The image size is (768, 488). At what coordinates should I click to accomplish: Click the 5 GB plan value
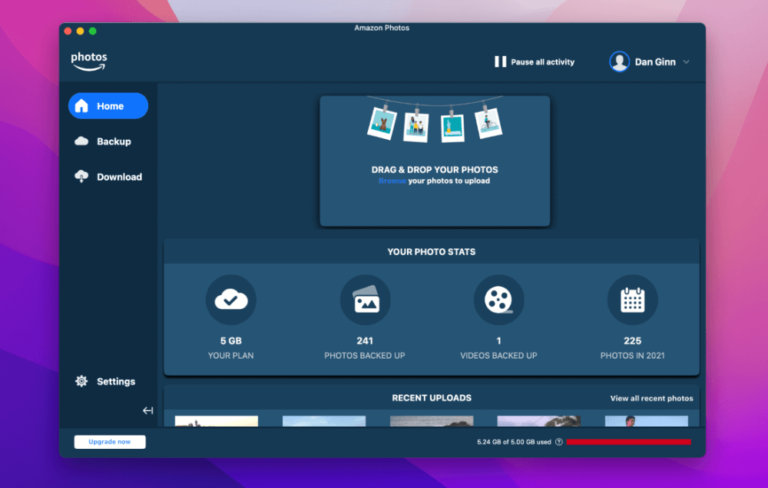[231, 341]
